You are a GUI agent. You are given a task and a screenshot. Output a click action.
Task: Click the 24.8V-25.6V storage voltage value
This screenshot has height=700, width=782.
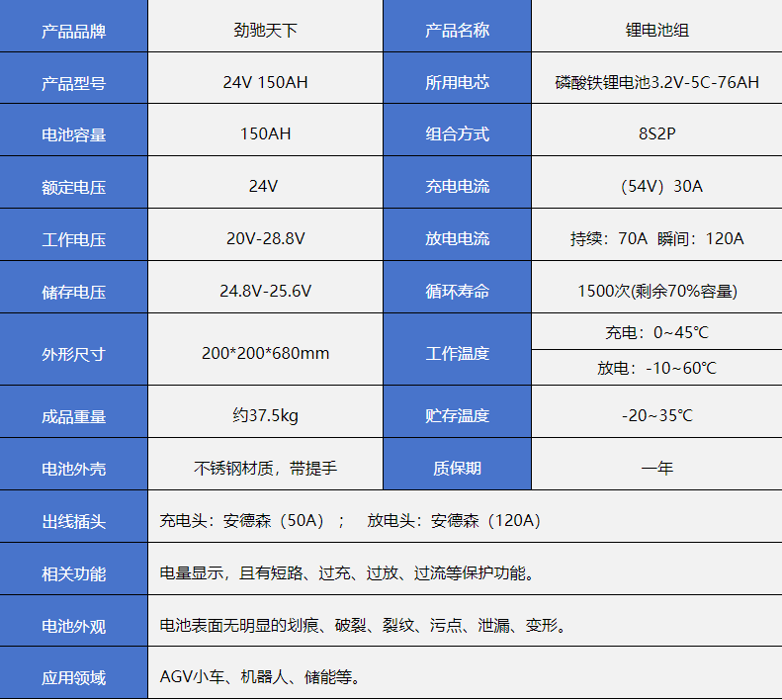[x=265, y=291]
